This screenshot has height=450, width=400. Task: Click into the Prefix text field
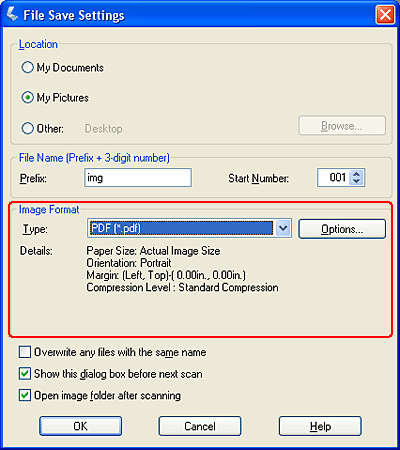pyautogui.click(x=138, y=177)
